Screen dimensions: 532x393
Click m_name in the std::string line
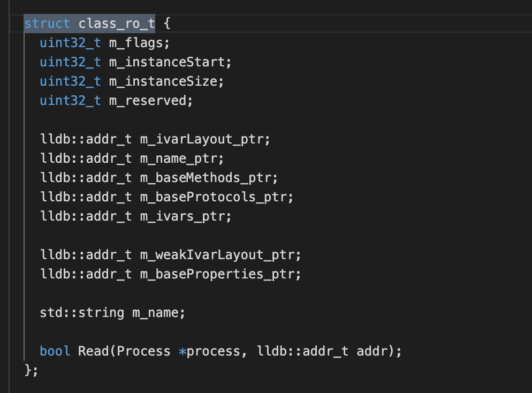coord(155,313)
